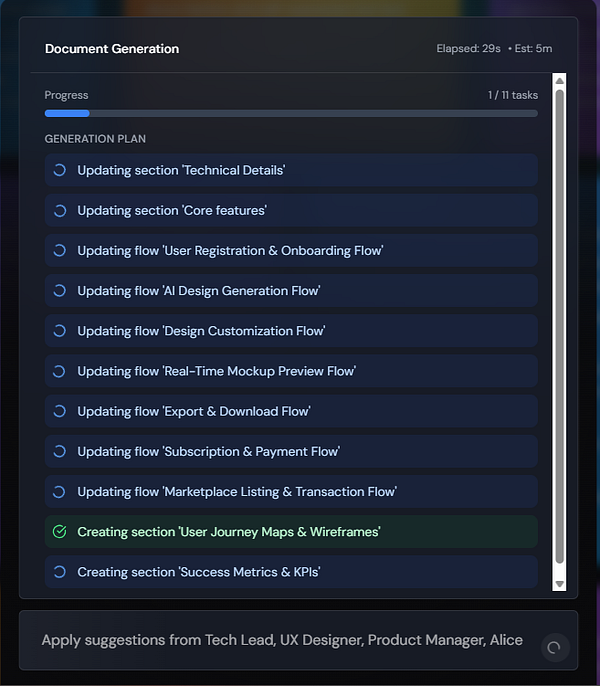Image resolution: width=600 pixels, height=686 pixels.
Task: Click the loading spinner button in the prompt box
Action: [555, 647]
